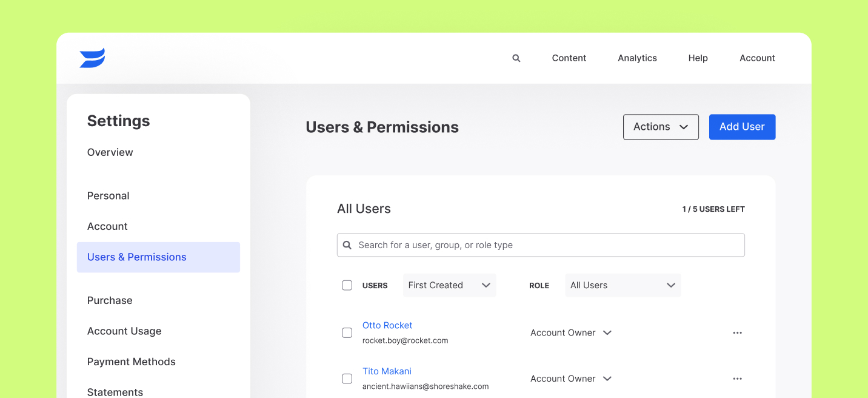Expand the First Created sort dropdown
This screenshot has width=868, height=398.
click(x=449, y=285)
